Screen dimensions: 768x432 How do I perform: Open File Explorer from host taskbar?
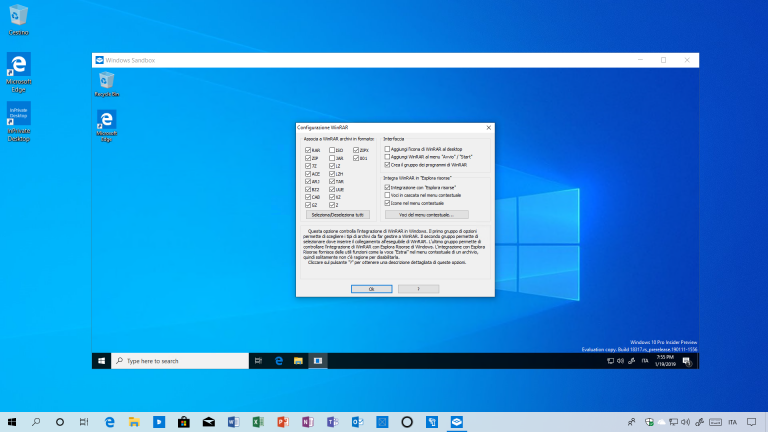(x=134, y=422)
